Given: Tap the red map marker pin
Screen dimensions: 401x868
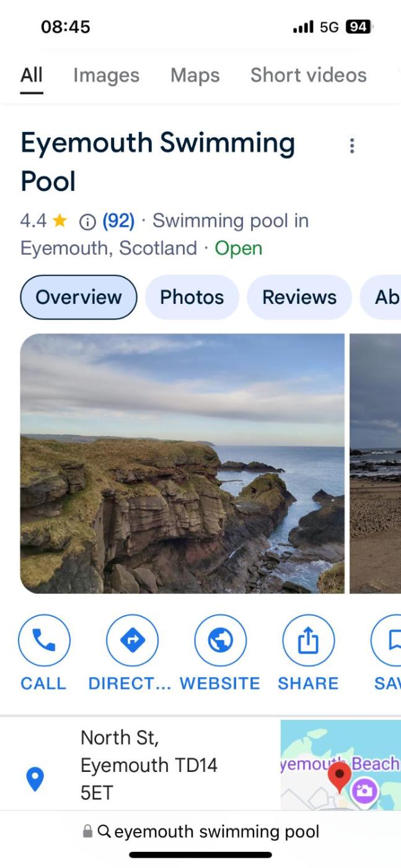Looking at the screenshot, I should [x=339, y=775].
